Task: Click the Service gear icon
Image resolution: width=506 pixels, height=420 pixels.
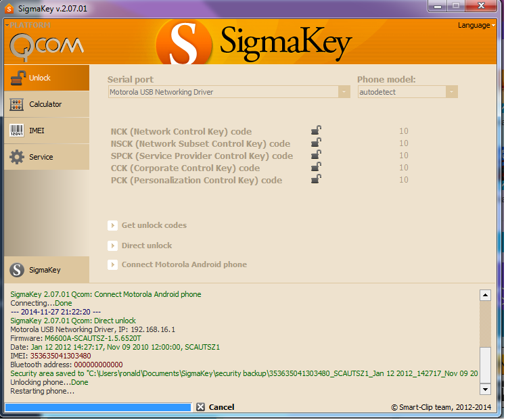Action: (18, 157)
